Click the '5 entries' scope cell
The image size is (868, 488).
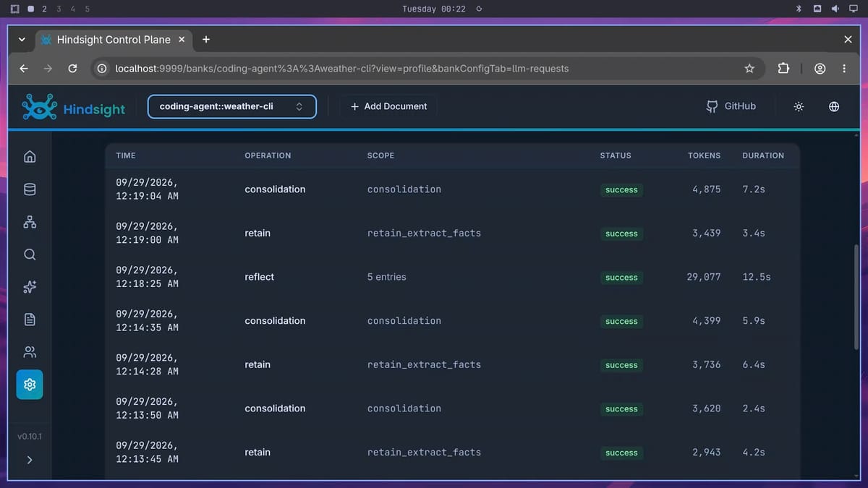coord(386,277)
